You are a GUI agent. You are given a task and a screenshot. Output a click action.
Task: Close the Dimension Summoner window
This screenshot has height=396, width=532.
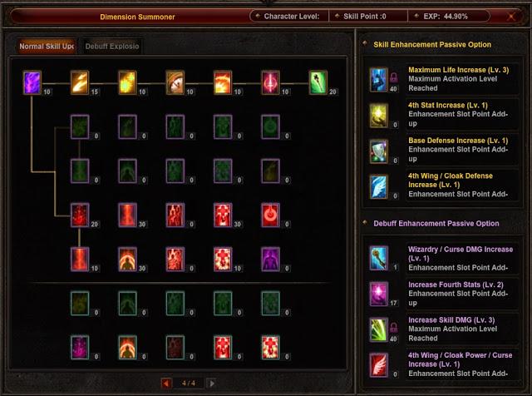(x=511, y=17)
